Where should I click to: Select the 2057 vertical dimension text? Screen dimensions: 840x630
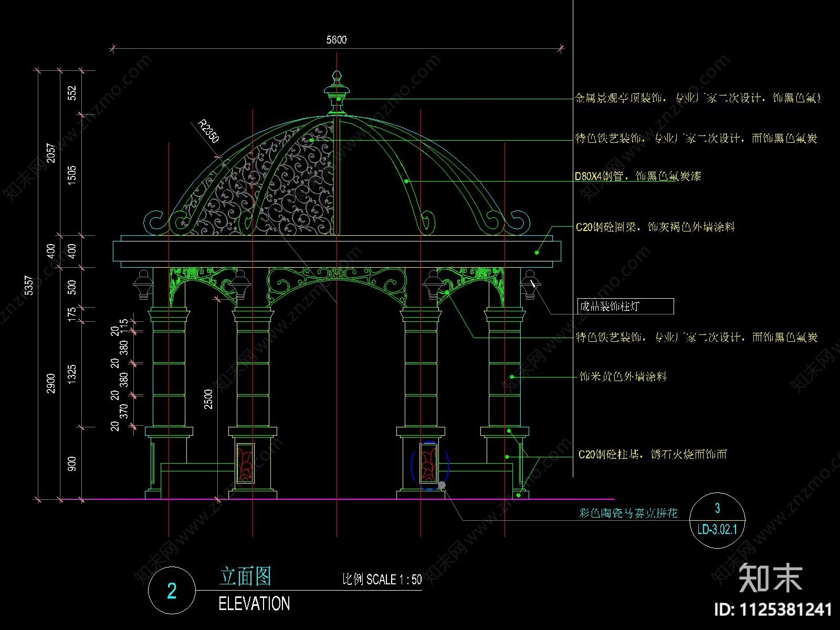[51, 153]
